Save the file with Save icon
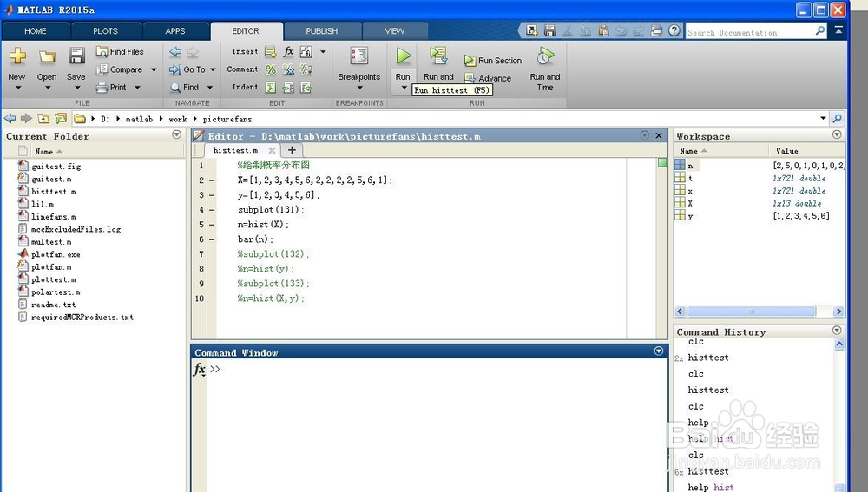The image size is (868, 492). (x=76, y=56)
